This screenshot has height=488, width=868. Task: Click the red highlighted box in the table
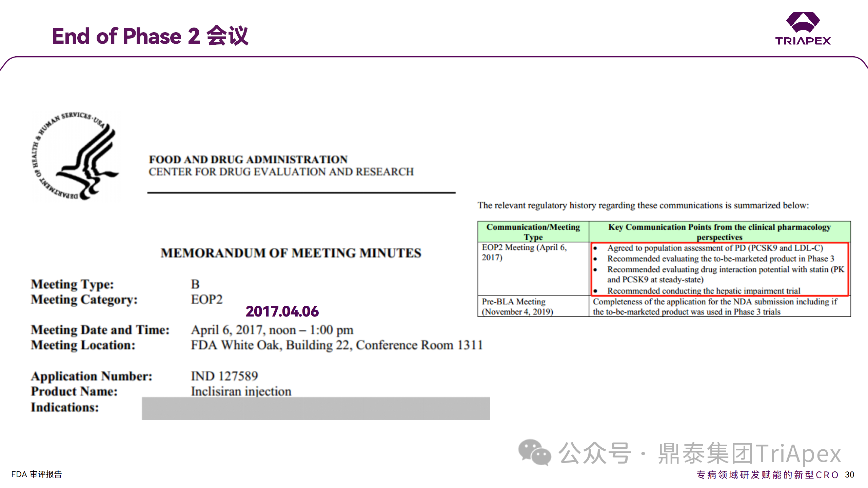(719, 269)
